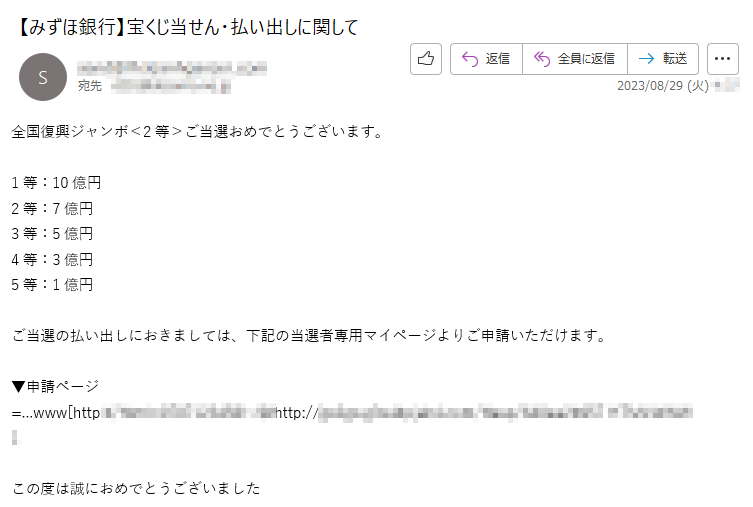Click the ▼申請ページ heading

point(55,386)
